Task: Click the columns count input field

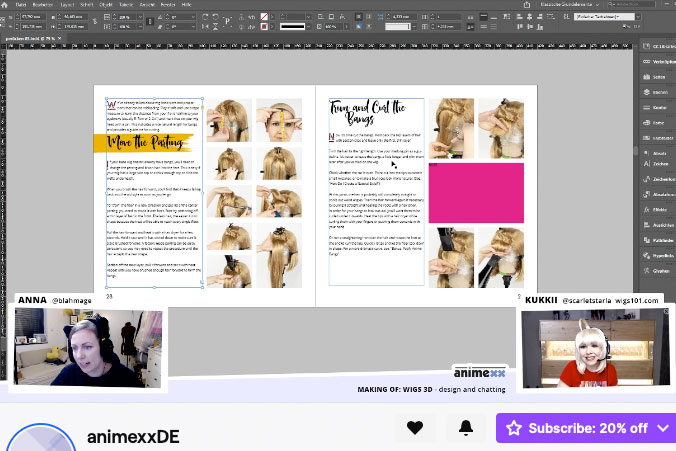Action: pyautogui.click(x=447, y=17)
